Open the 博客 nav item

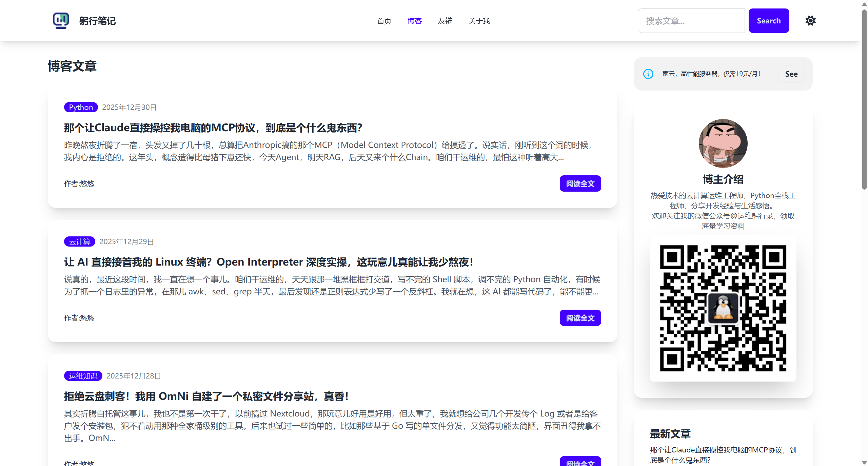[414, 21]
